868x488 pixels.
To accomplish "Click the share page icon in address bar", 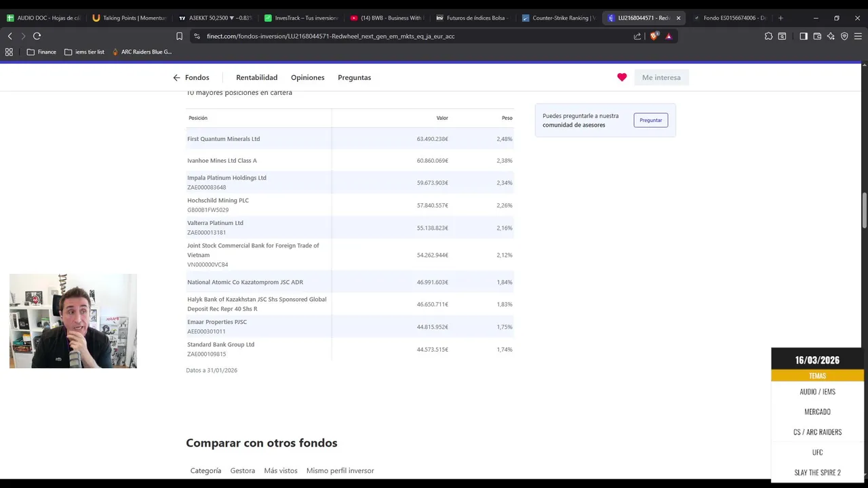I will point(637,36).
